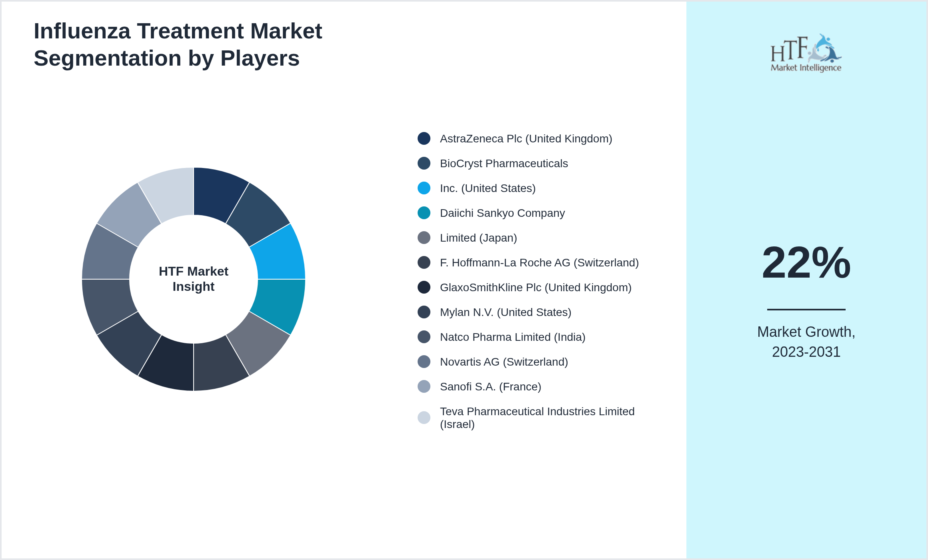This screenshot has width=928, height=560.
Task: Click the Market Growth, 2023-2031 caption
Action: (806, 342)
